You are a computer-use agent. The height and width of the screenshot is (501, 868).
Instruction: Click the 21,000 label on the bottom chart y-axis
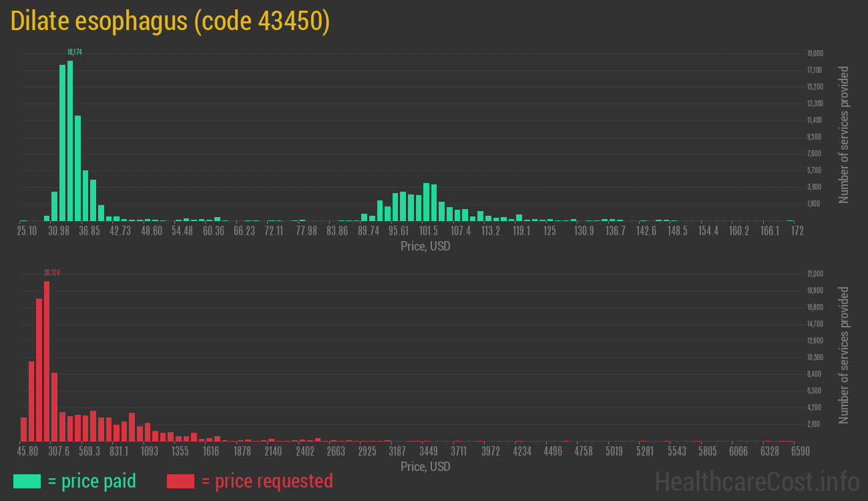(814, 274)
